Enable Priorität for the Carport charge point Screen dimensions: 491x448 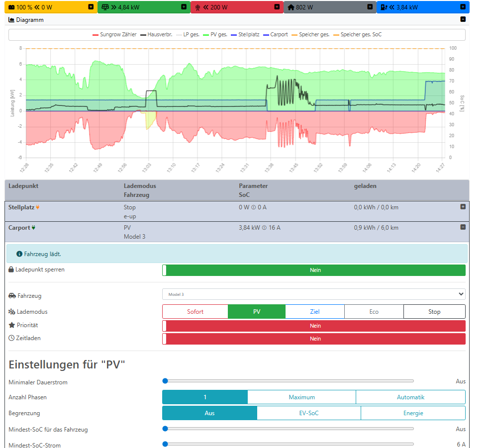tap(314, 326)
